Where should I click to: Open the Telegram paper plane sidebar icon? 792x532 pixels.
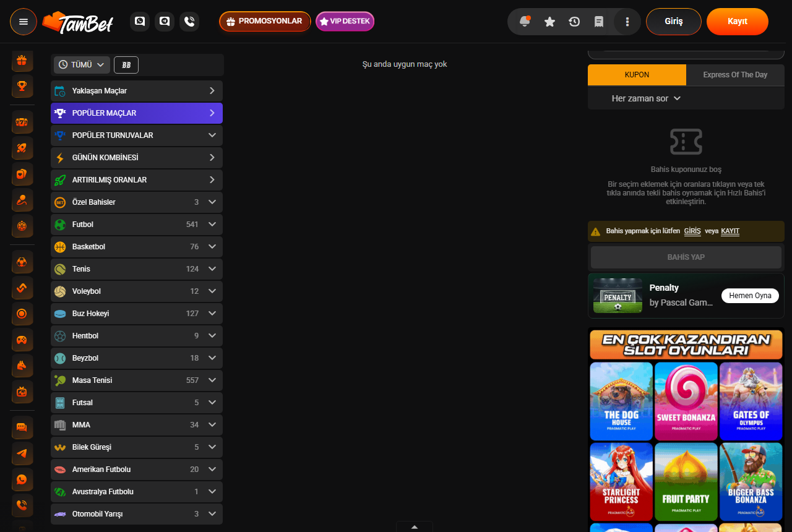22,453
